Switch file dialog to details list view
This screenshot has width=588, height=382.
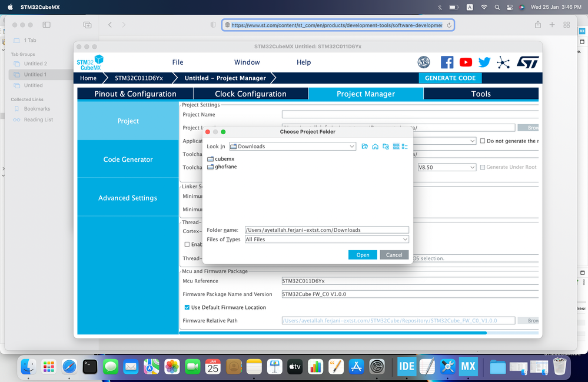tap(404, 146)
